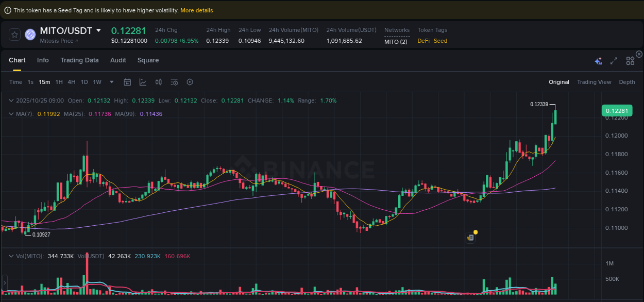Open the chart settings hexagon icon

(189, 82)
